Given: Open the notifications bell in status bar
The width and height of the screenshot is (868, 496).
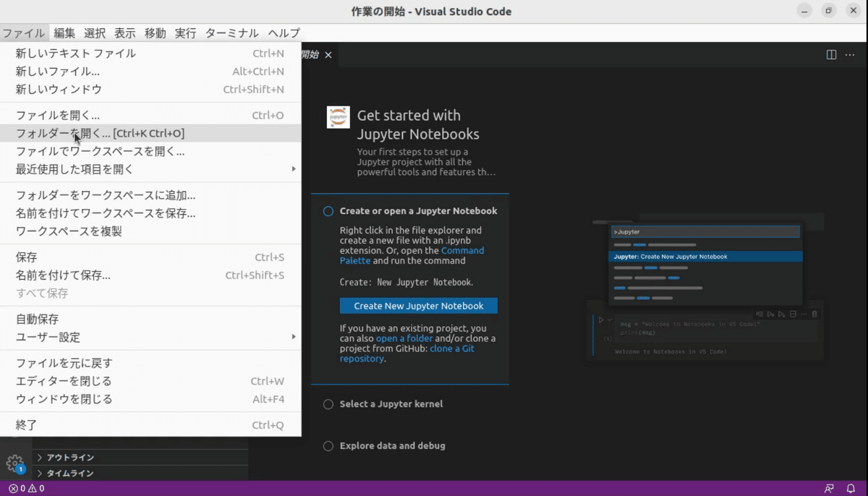Looking at the screenshot, I should [851, 488].
